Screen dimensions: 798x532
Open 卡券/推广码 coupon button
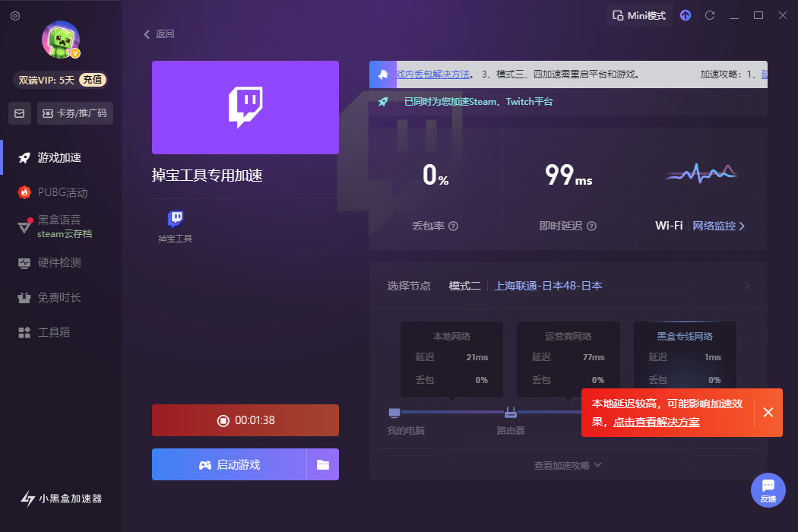coord(74,113)
